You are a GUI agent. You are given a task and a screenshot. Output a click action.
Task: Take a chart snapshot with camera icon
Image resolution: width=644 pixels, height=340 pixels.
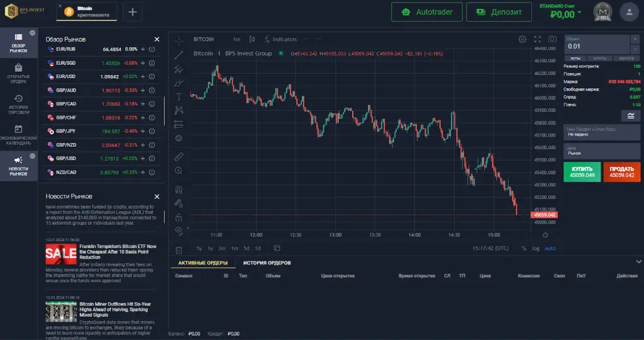click(x=552, y=39)
